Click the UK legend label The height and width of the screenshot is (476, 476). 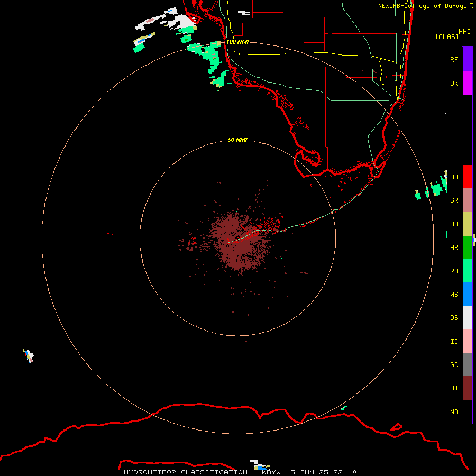click(454, 83)
